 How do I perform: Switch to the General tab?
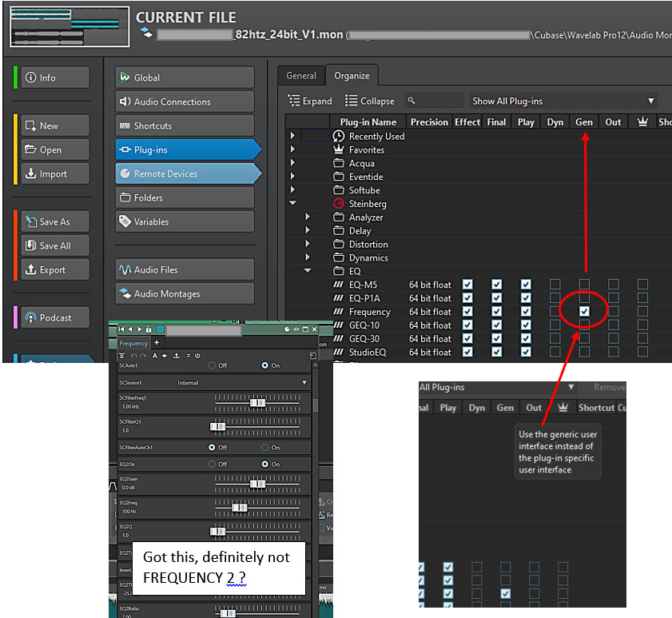point(301,76)
